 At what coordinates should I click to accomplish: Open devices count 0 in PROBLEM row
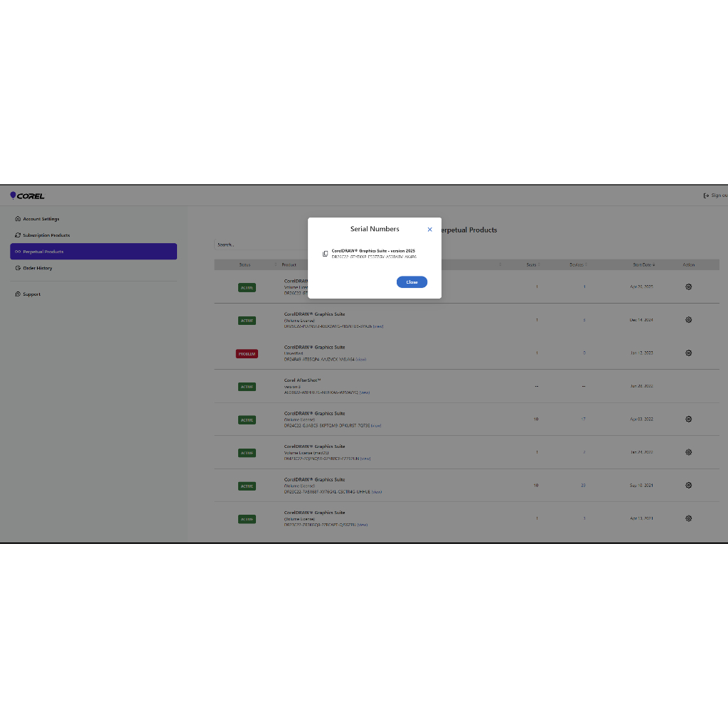584,353
